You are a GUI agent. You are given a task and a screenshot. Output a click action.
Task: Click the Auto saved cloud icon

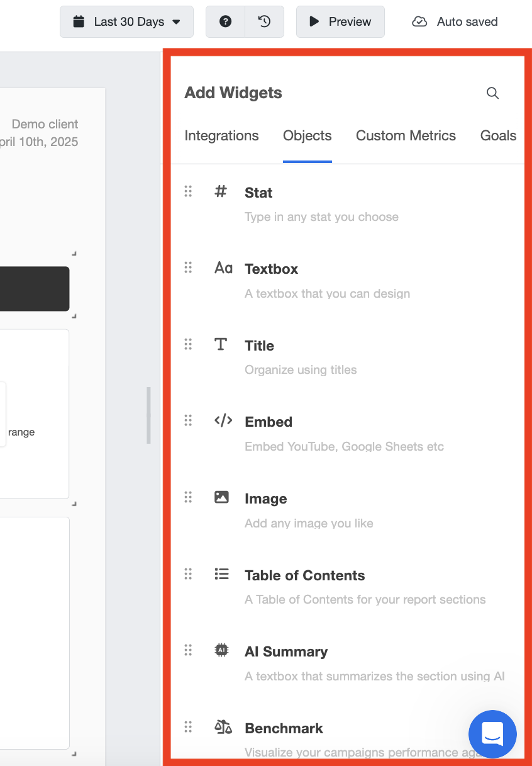click(x=419, y=21)
